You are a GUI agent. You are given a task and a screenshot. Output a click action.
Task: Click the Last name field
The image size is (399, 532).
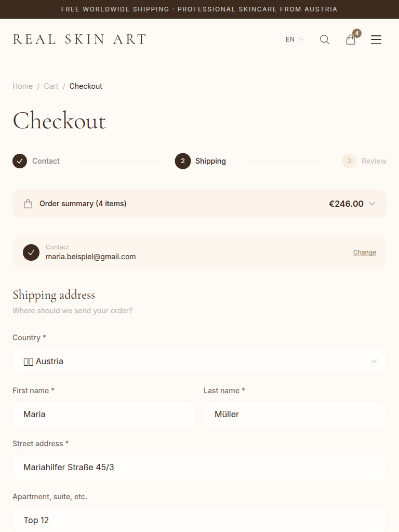295,414
